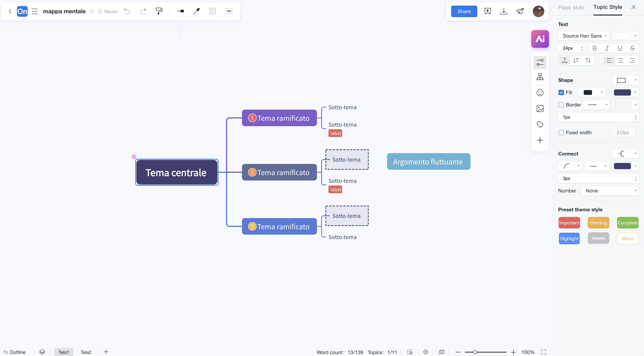
Task: Enable the Fixed width checkbox
Action: [561, 133]
